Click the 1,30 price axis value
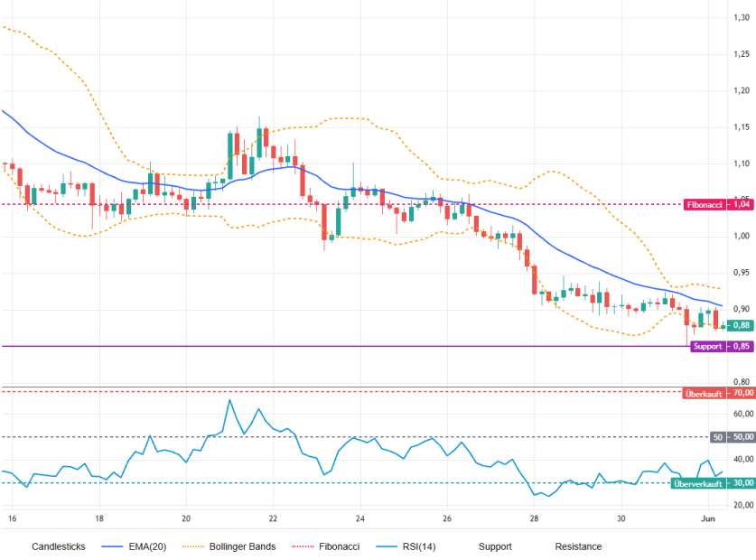Viewport: 756px width, 560px height. pyautogui.click(x=742, y=18)
